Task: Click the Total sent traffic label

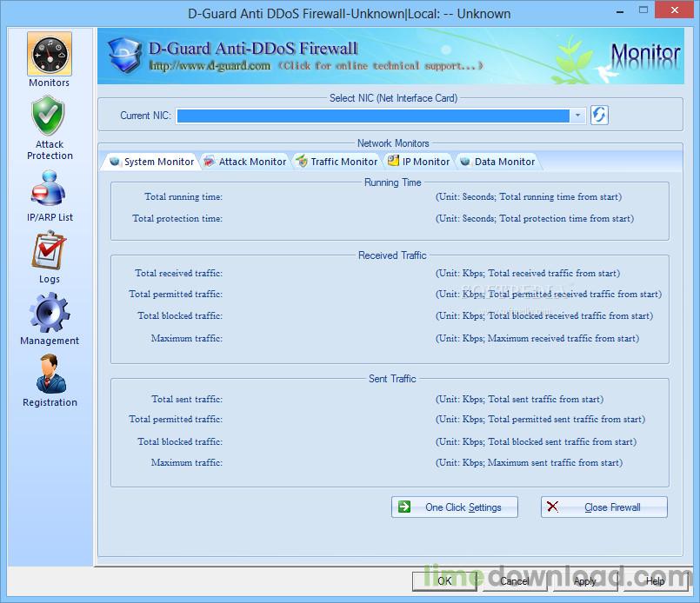Action: (187, 399)
